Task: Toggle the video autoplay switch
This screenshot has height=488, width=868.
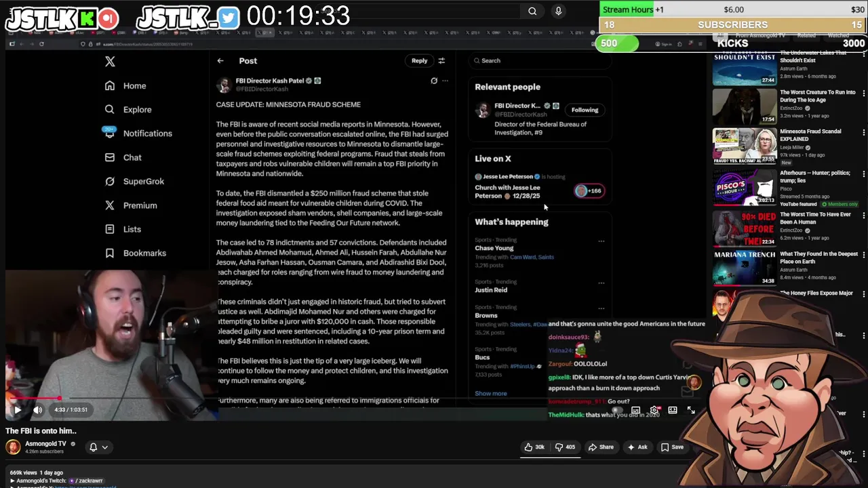Action: pyautogui.click(x=616, y=410)
